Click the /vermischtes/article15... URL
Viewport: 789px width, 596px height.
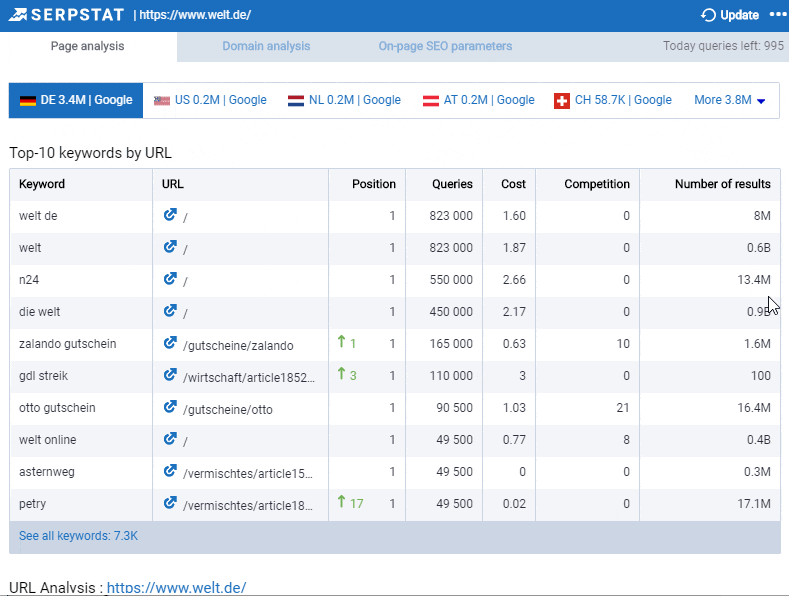coord(248,474)
